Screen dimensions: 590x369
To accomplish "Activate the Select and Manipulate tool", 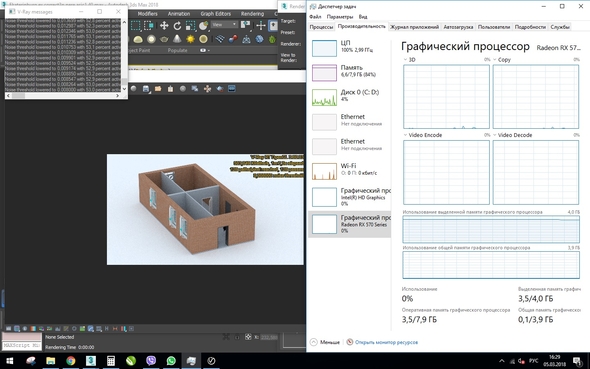I will point(261,26).
